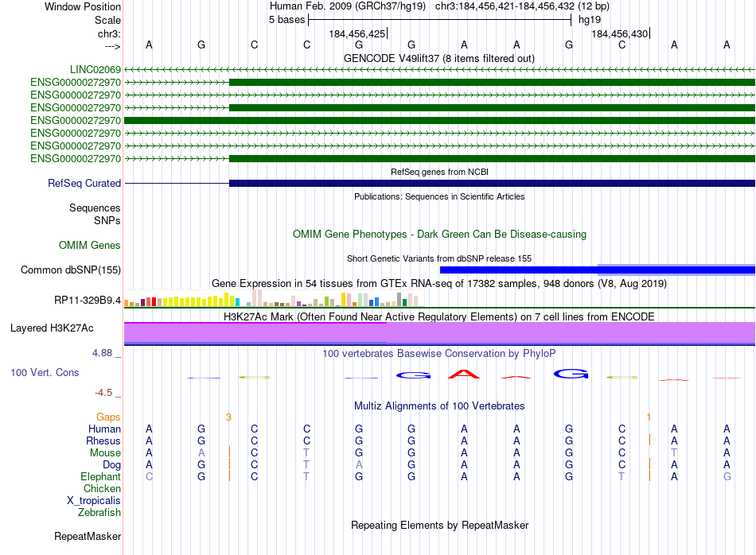The height and width of the screenshot is (555, 756).
Task: Click the LINC02069 arrowed intron line
Action: pos(439,69)
